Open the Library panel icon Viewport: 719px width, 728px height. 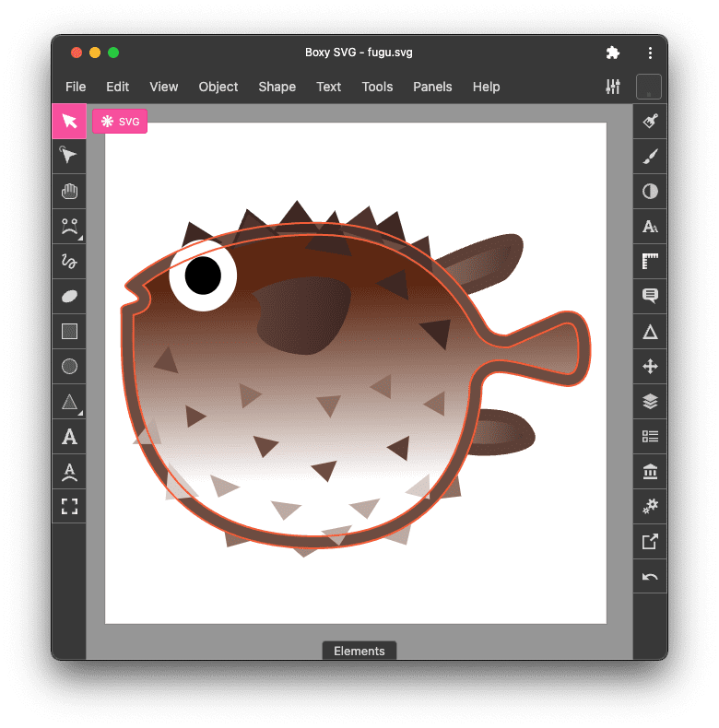(650, 472)
